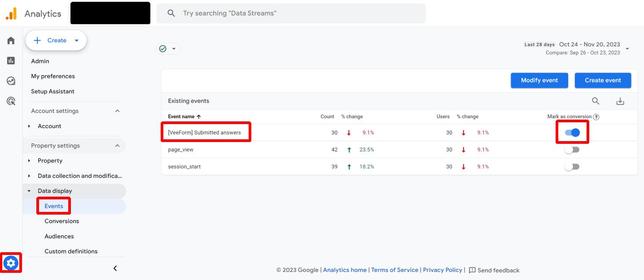This screenshot has width=644, height=280.
Task: Click the session_start count value 39
Action: click(334, 167)
